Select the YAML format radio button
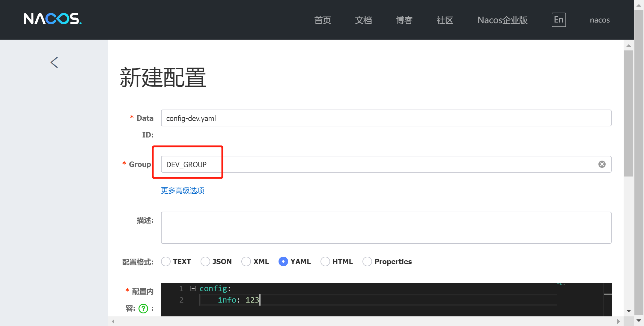Image resolution: width=644 pixels, height=326 pixels. pyautogui.click(x=283, y=261)
